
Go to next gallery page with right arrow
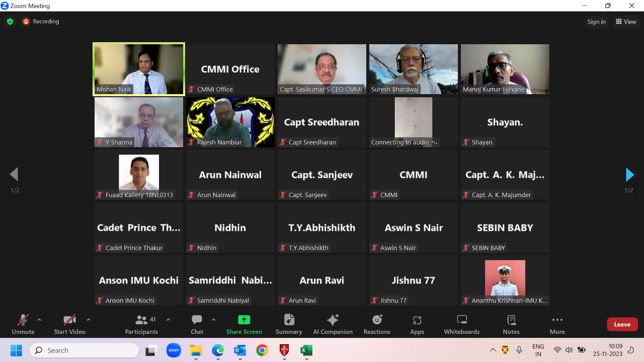(x=630, y=175)
